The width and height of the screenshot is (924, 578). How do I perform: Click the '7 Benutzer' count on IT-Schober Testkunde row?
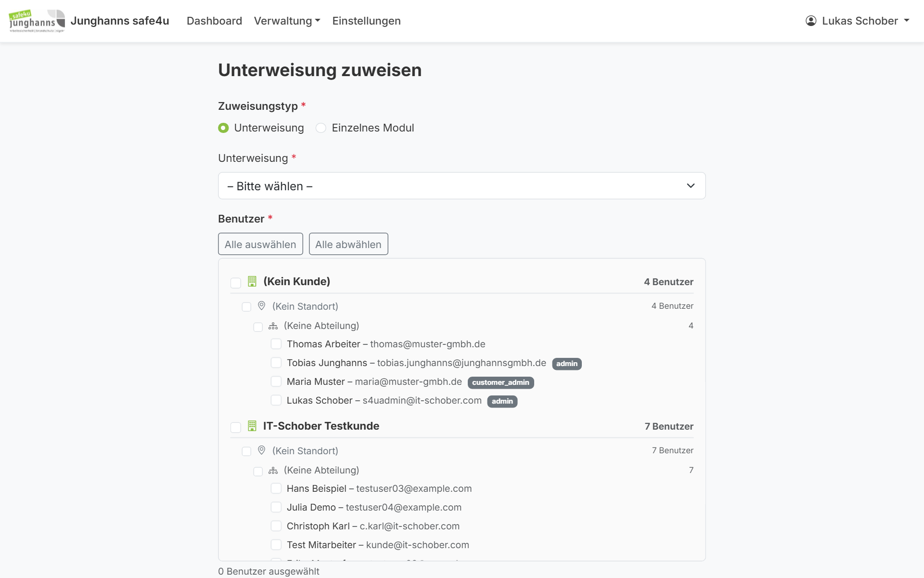click(x=669, y=426)
